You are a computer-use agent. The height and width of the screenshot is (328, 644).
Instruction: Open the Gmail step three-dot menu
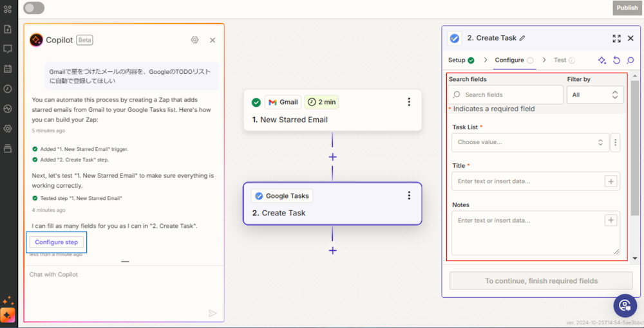coord(409,102)
